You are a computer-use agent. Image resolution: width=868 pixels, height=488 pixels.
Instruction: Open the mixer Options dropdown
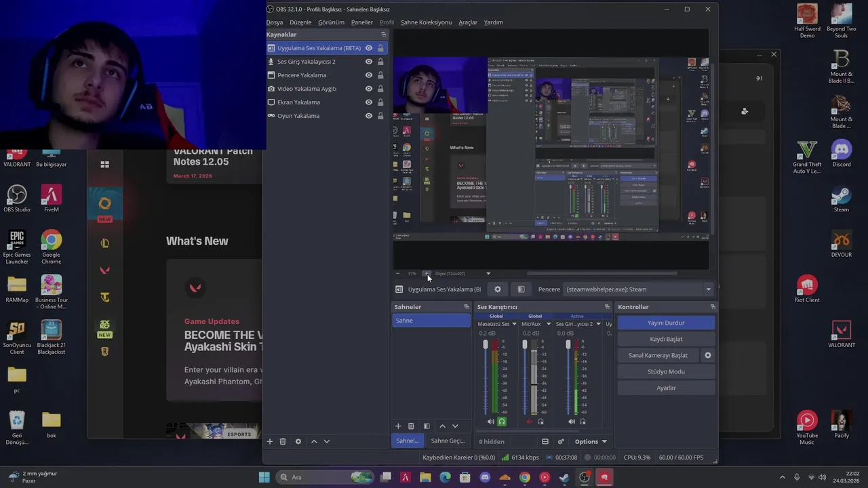point(591,442)
